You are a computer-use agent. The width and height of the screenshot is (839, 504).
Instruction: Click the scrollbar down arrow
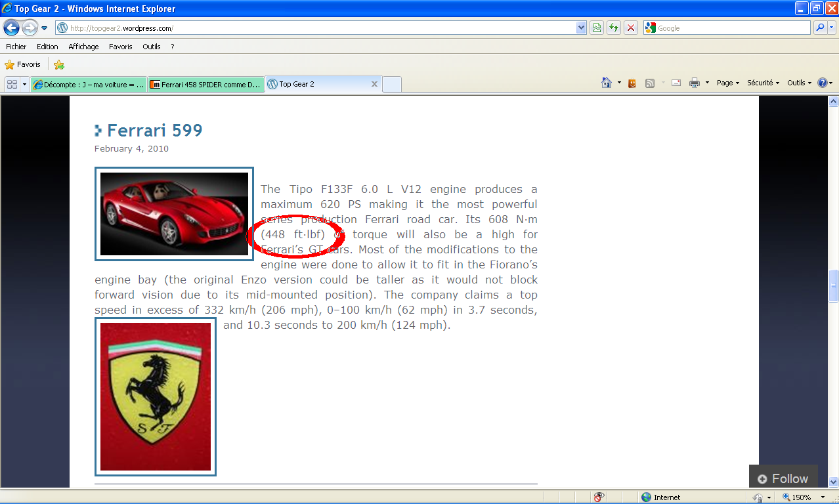834,482
